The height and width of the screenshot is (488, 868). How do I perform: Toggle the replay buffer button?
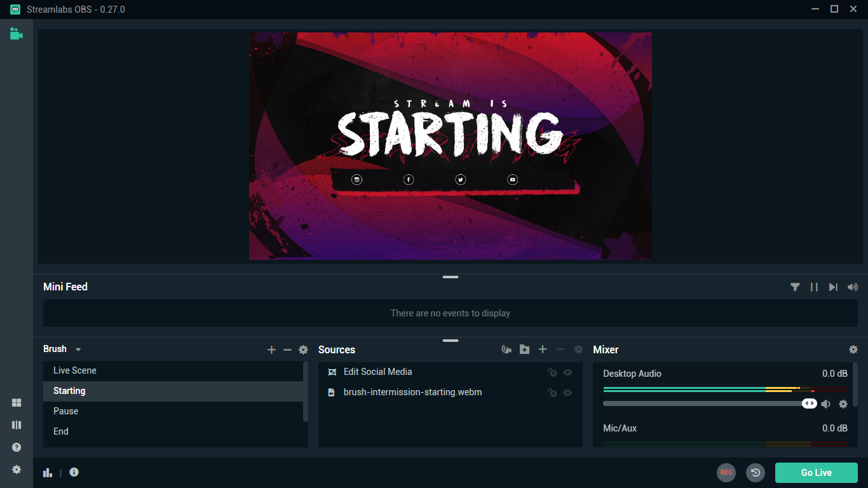coord(755,472)
